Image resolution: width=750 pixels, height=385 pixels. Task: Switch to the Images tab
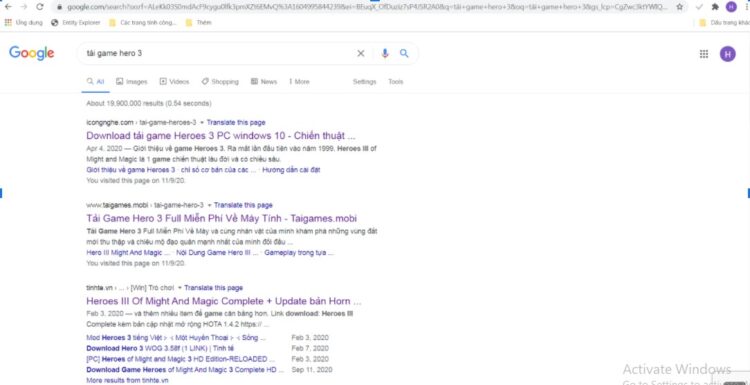click(x=132, y=82)
